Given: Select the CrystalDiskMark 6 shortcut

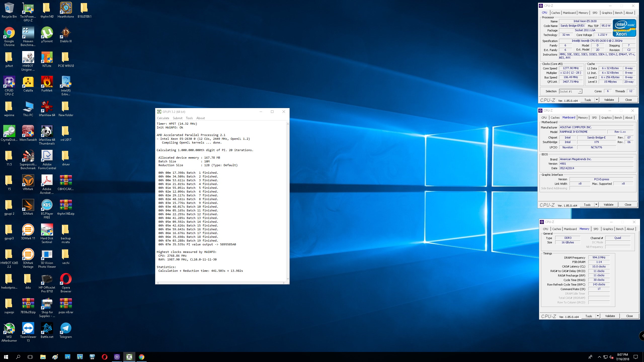Looking at the screenshot, I should click(x=9, y=135).
